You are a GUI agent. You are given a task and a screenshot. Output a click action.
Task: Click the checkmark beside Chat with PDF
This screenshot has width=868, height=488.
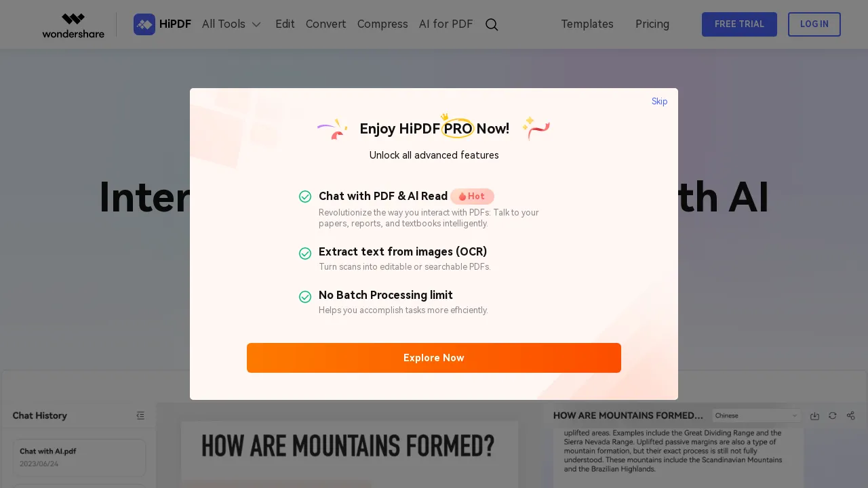pyautogui.click(x=305, y=197)
